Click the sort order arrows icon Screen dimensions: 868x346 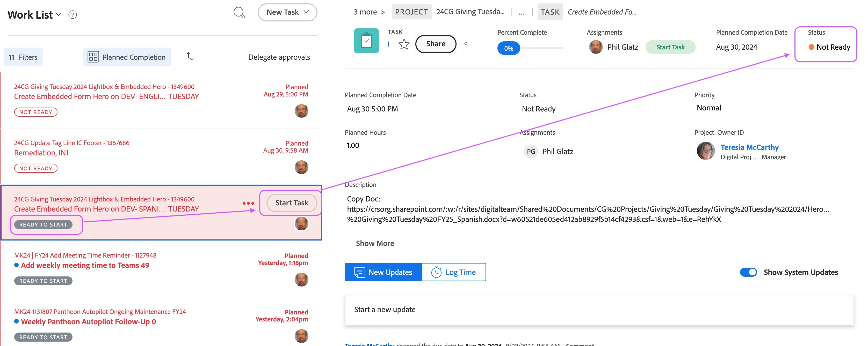(190, 56)
